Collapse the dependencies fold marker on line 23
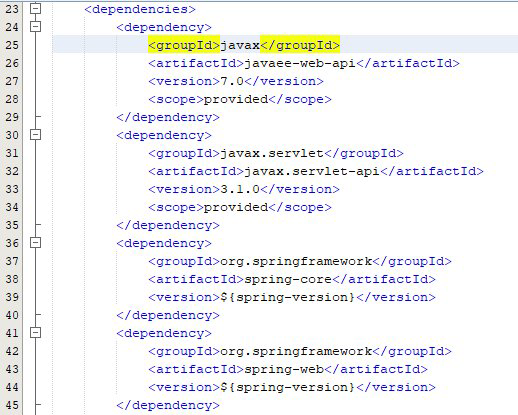The image size is (518, 415). click(x=35, y=9)
